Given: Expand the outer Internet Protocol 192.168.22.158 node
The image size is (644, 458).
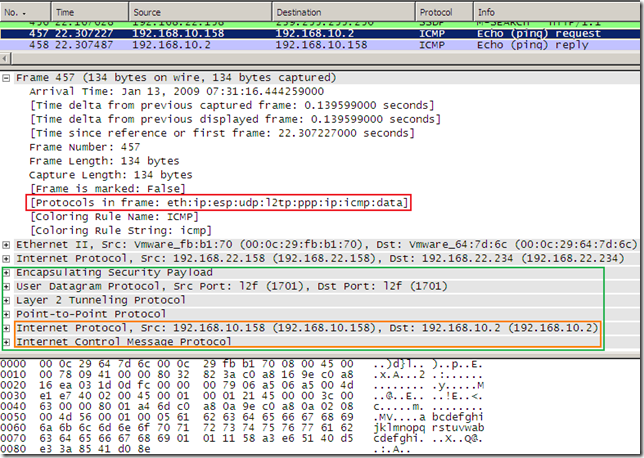Looking at the screenshot, I should point(8,257).
